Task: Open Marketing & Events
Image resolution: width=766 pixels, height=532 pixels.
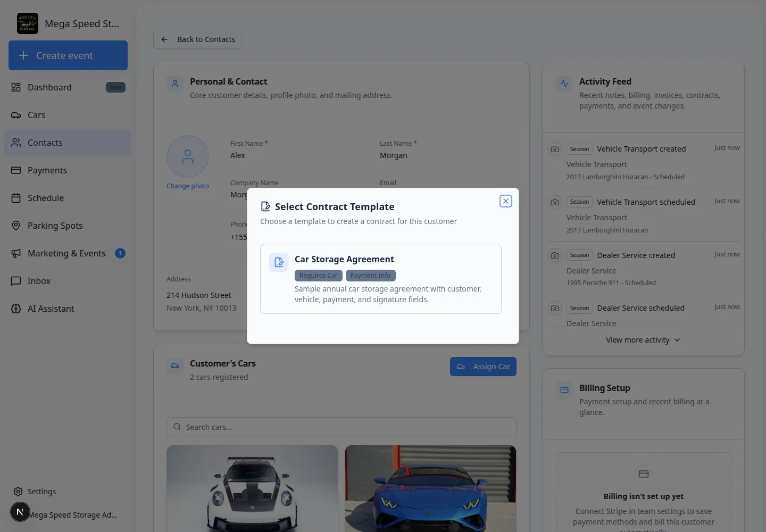Action: [68, 253]
